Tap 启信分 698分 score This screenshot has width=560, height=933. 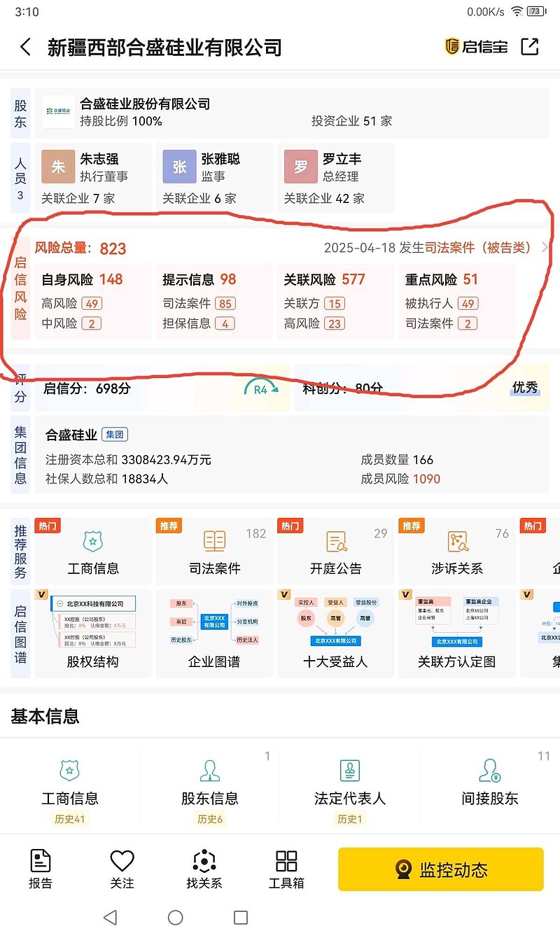click(x=87, y=388)
